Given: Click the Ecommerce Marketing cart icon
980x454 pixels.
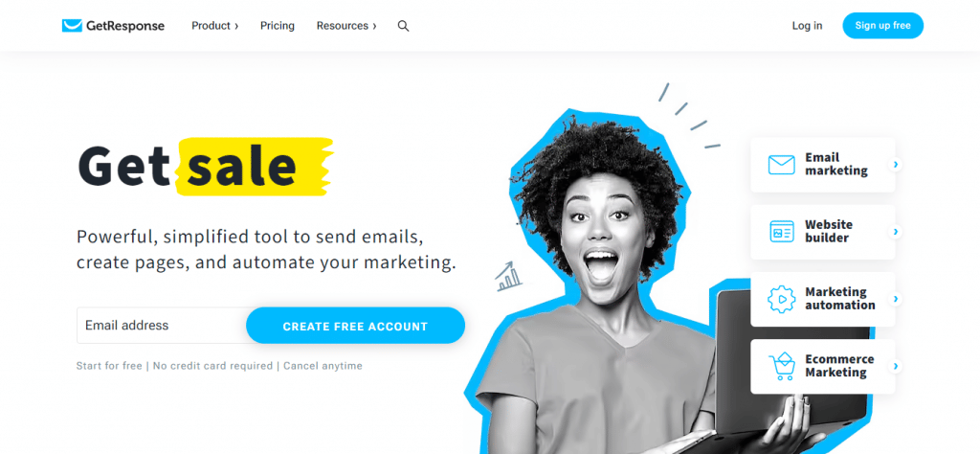Looking at the screenshot, I should pos(781,367).
